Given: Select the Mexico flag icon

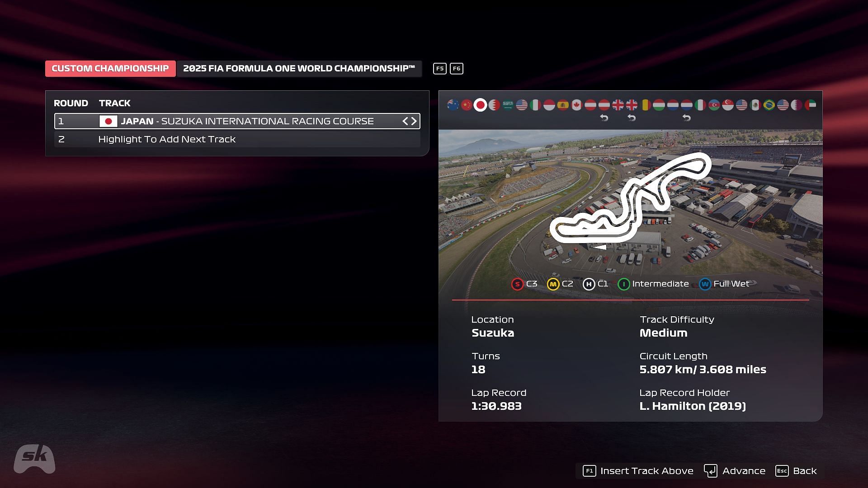Looking at the screenshot, I should click(x=755, y=105).
